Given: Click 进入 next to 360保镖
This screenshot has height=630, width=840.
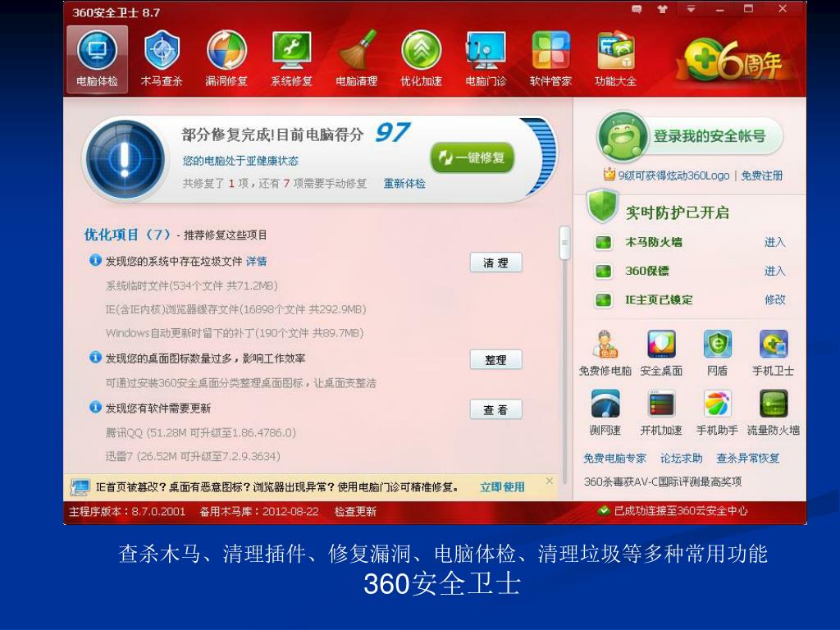Looking at the screenshot, I should [x=774, y=271].
